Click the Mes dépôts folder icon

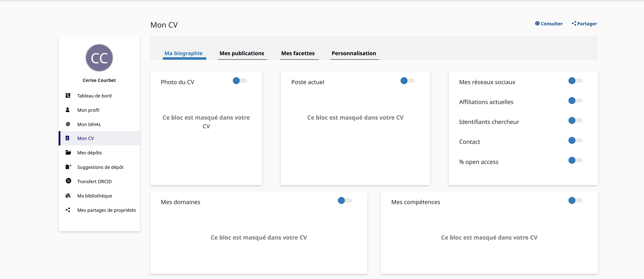[x=68, y=152]
